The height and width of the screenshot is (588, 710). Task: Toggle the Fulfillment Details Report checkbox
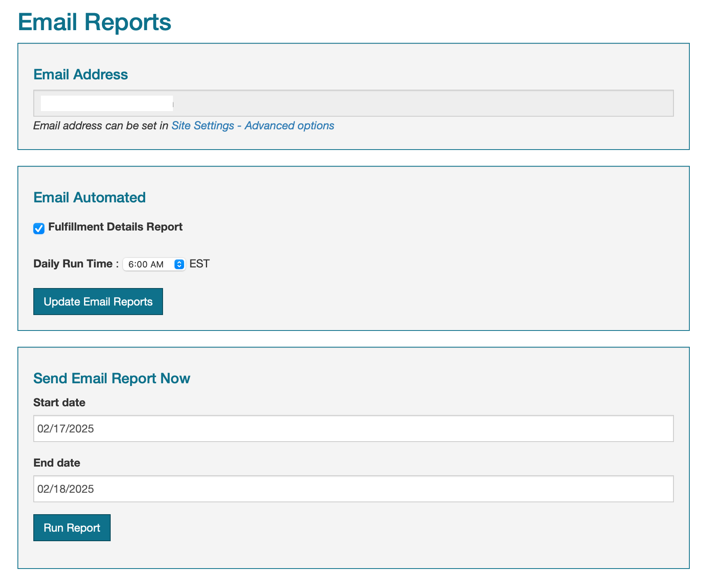click(x=39, y=229)
